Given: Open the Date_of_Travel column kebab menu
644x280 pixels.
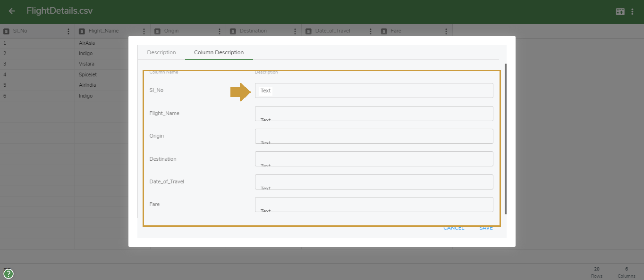Looking at the screenshot, I should tap(371, 31).
